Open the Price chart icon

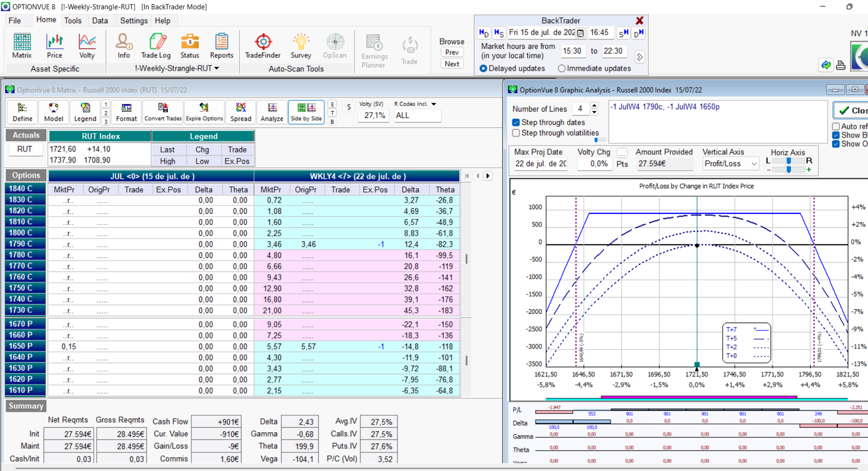tap(54, 46)
